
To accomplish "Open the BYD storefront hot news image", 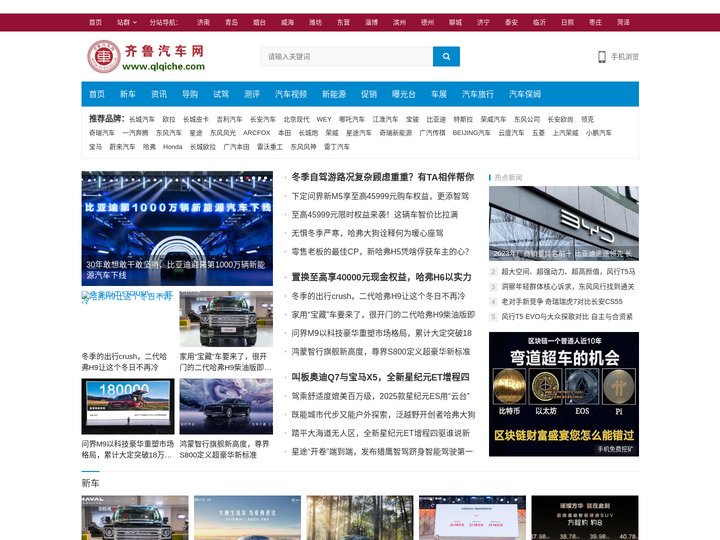I will pyautogui.click(x=564, y=223).
